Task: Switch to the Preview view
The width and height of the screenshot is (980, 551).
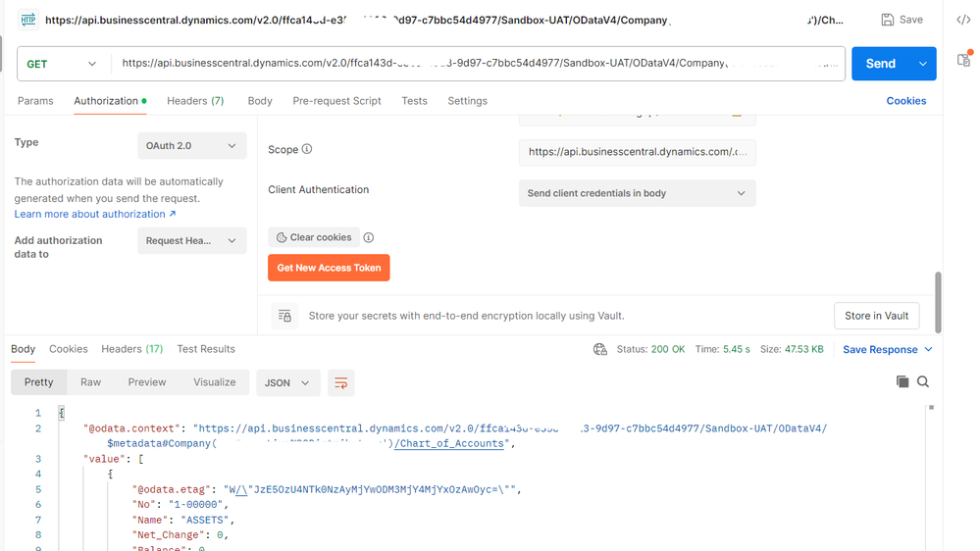Action: [x=147, y=382]
